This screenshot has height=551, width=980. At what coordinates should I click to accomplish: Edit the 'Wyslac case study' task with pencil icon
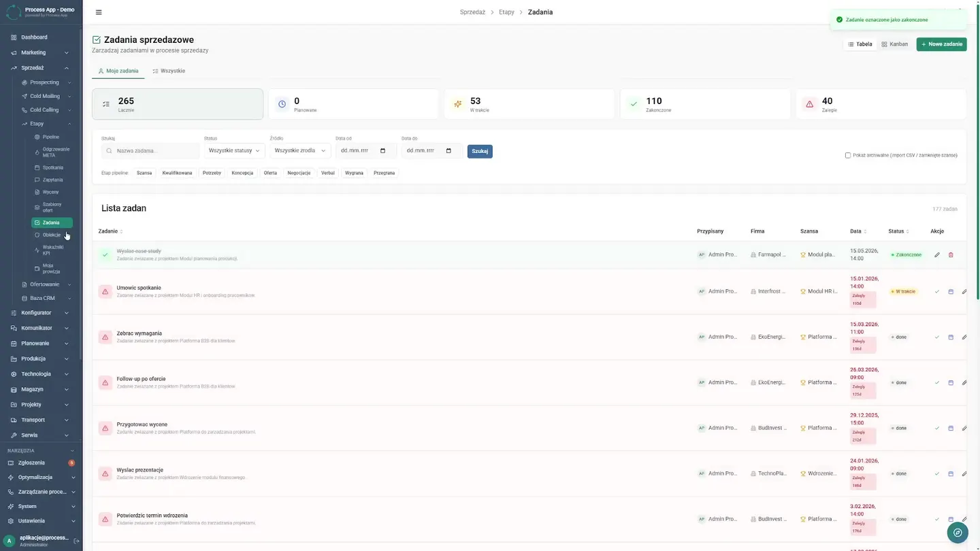(x=937, y=255)
